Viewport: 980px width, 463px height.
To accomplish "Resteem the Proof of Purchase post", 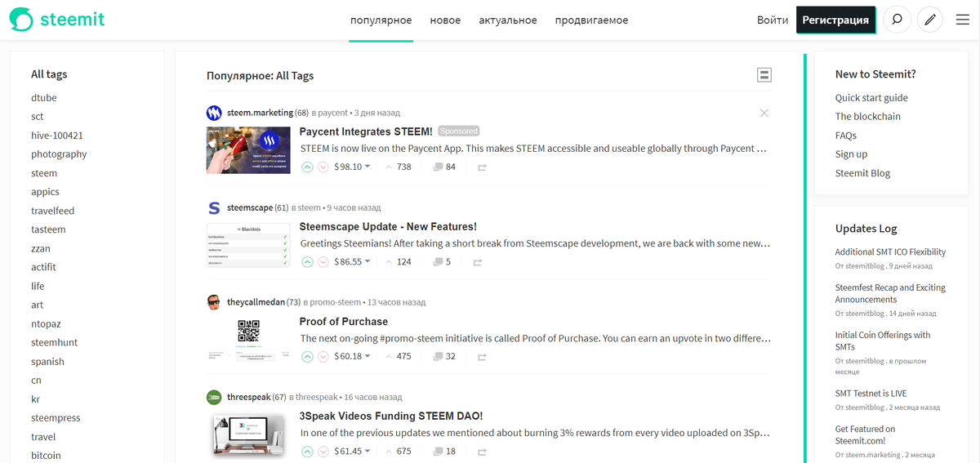I will coord(481,358).
